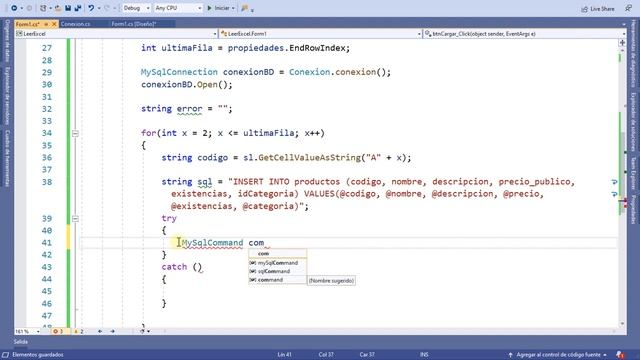The image size is (640, 360).
Task: Click the 'Conexion' class name on line 29
Action: tap(309, 72)
